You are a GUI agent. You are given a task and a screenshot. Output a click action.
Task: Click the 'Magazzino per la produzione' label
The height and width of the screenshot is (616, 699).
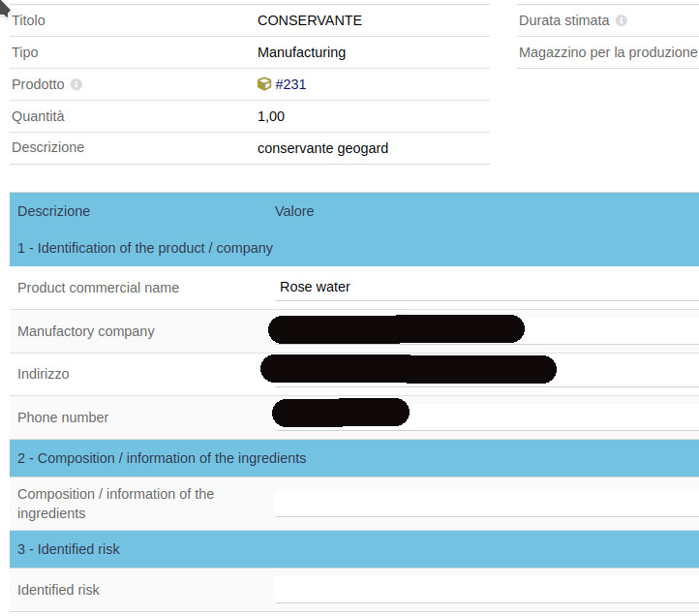(x=608, y=52)
